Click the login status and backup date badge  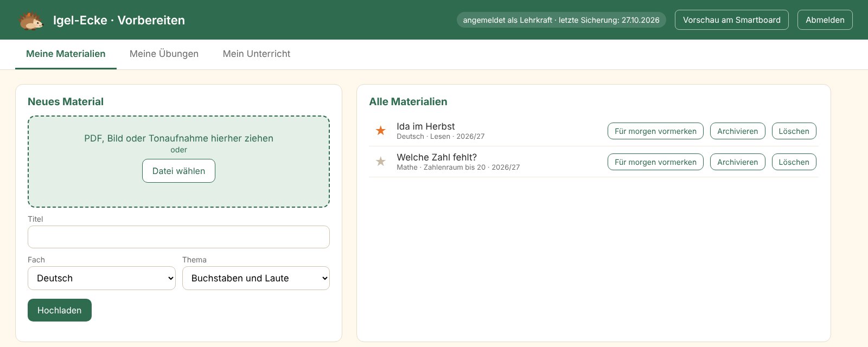pos(561,20)
